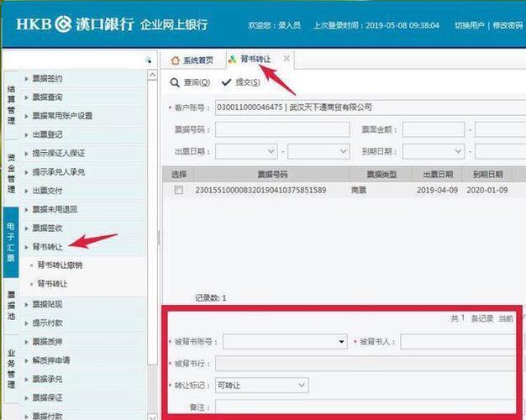Open the first 出票日期 date dropdown
The width and height of the screenshot is (526, 420).
271,152
